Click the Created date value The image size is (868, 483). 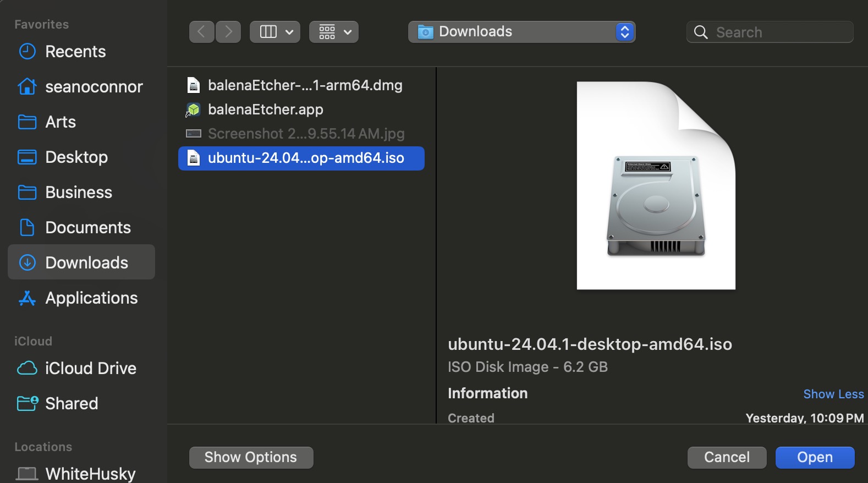pos(805,418)
